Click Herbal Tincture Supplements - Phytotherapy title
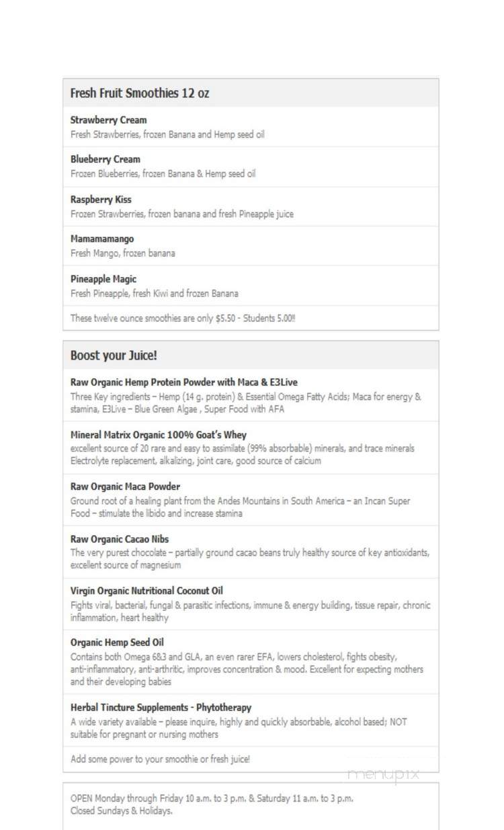Screen dimensions: 504x830 [x=161, y=708]
